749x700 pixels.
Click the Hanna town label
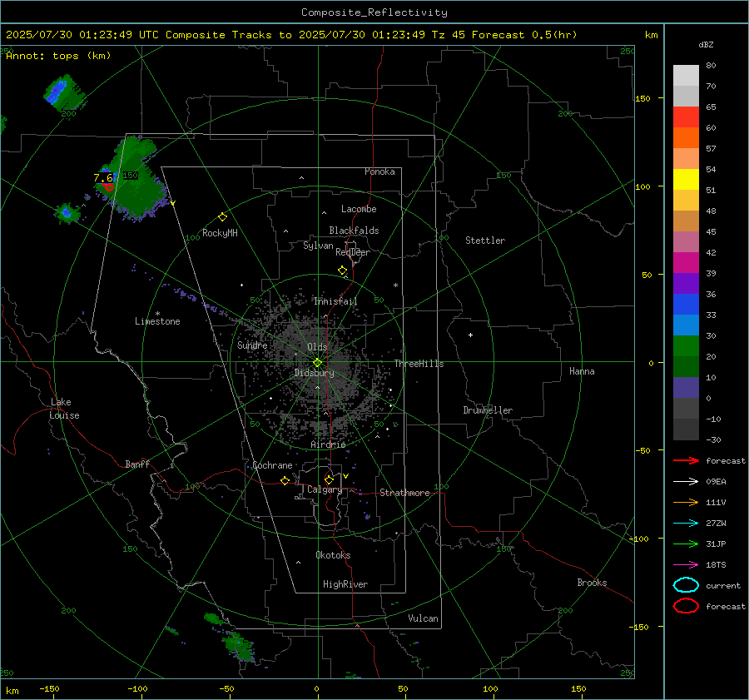(582, 371)
